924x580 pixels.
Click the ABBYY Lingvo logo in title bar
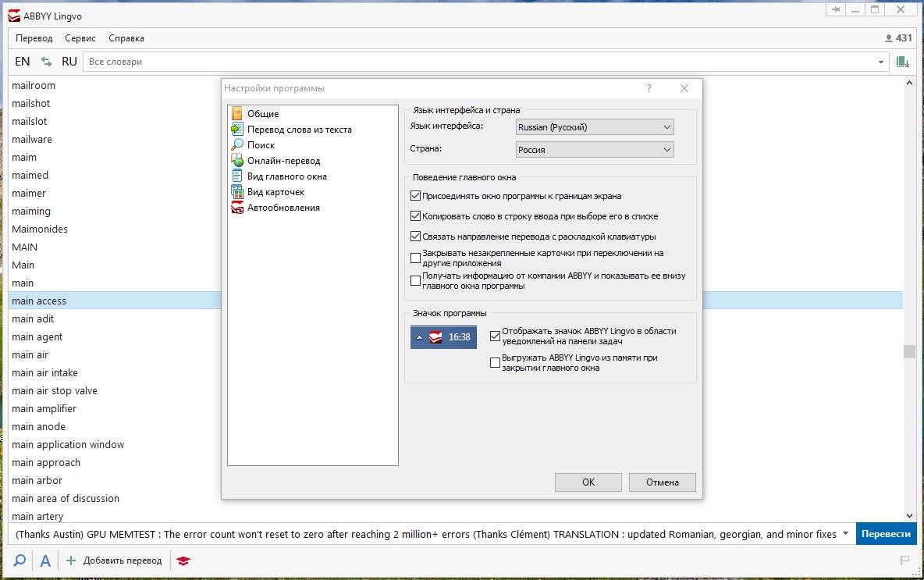(x=14, y=16)
